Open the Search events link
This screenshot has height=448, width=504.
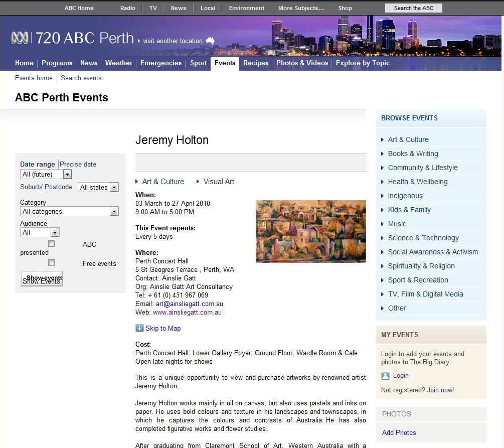tap(81, 78)
